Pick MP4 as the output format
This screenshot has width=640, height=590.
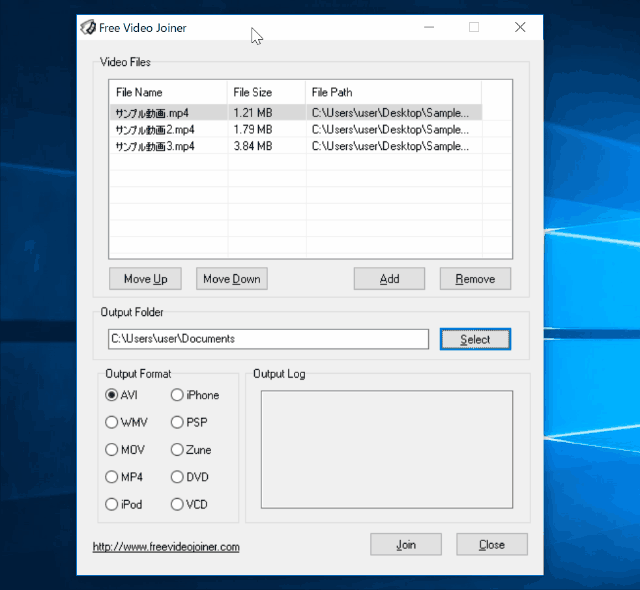111,477
